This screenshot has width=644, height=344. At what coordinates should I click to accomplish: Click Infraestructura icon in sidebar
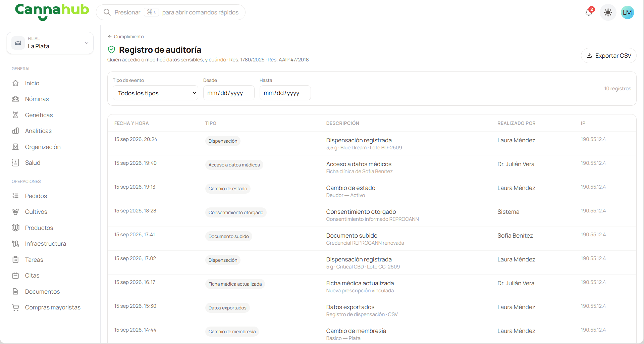tap(15, 244)
